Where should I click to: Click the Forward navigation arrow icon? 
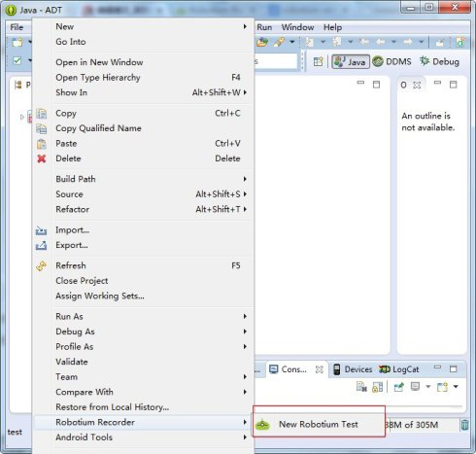coord(408,42)
